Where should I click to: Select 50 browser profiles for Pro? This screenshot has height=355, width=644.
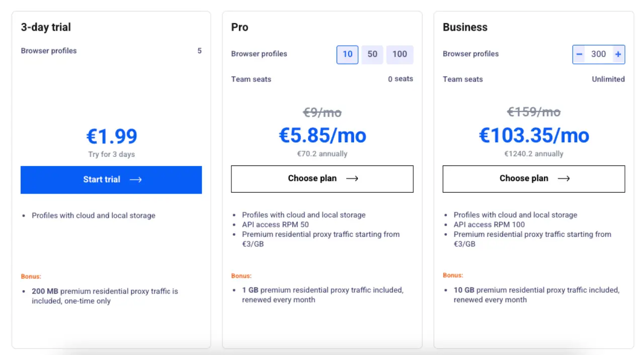click(372, 54)
